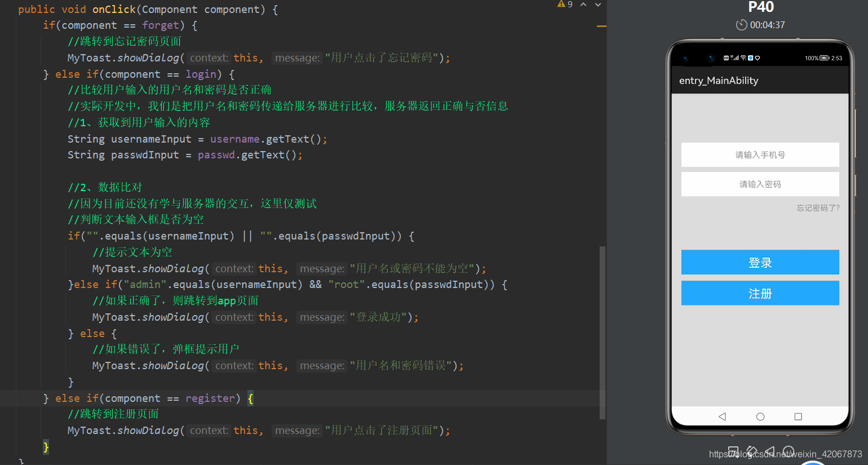
Task: Click the 00:04:37 session timer text
Action: pyautogui.click(x=767, y=25)
